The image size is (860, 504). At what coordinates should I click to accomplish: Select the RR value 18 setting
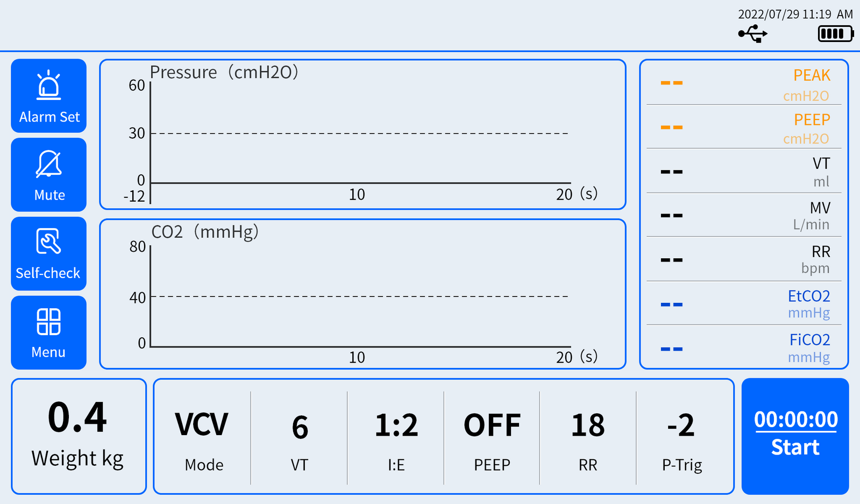pos(588,438)
